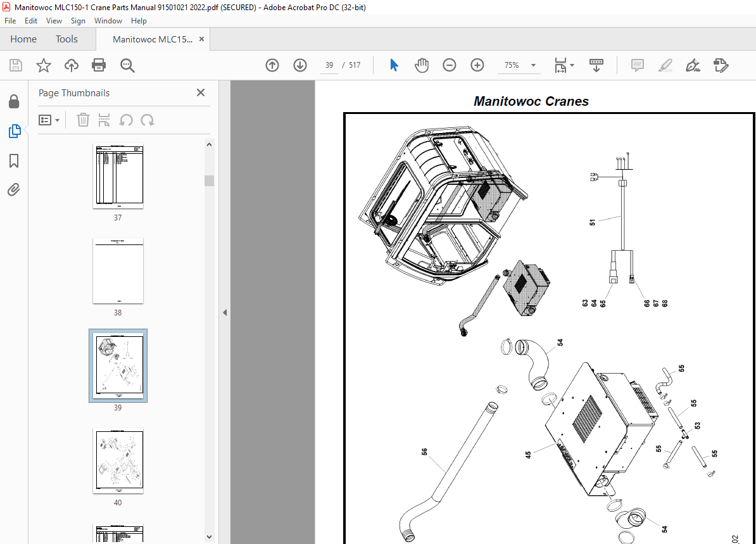Go to previous page arrow
Viewport: 756px width, 544px height.
click(x=272, y=65)
